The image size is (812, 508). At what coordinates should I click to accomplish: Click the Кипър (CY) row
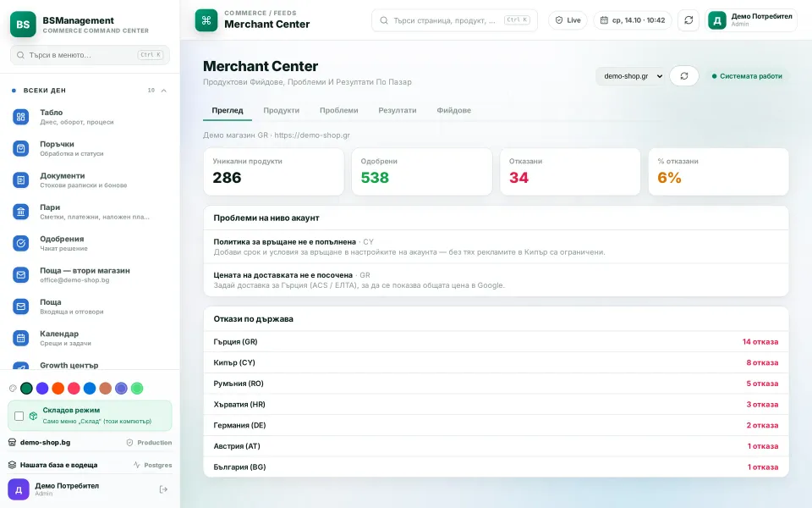coord(497,362)
